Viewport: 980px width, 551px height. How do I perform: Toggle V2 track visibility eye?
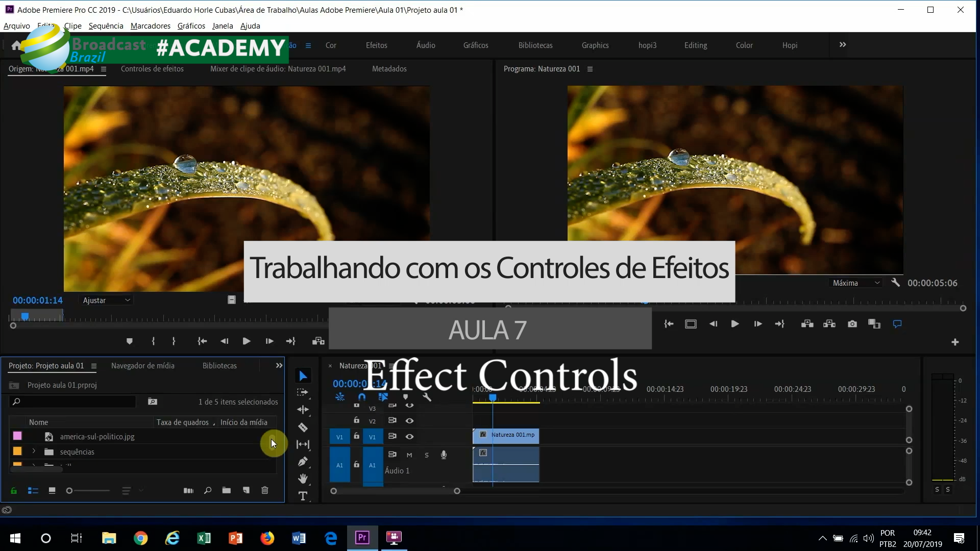409,421
